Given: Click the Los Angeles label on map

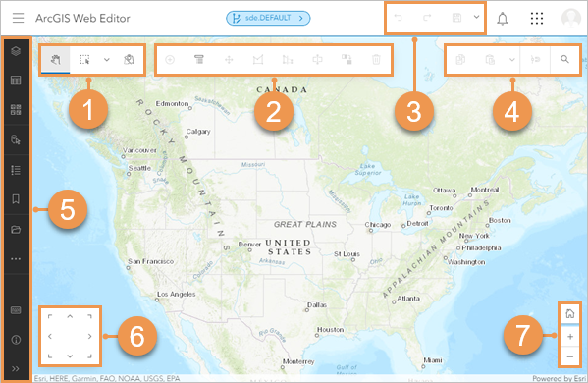Looking at the screenshot, I should (177, 294).
